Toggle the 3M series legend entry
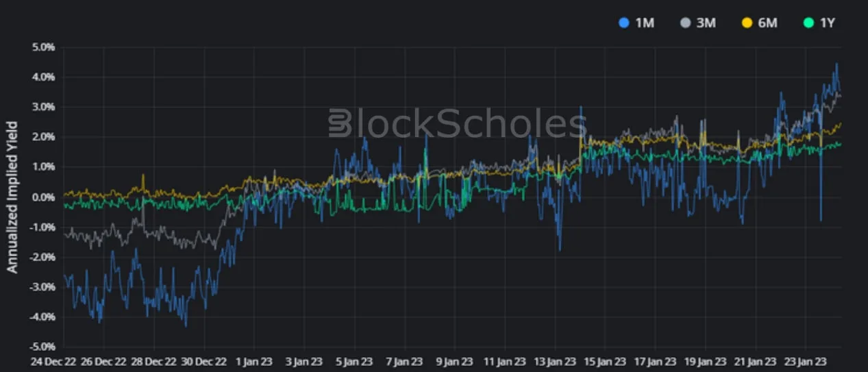 click(x=697, y=23)
